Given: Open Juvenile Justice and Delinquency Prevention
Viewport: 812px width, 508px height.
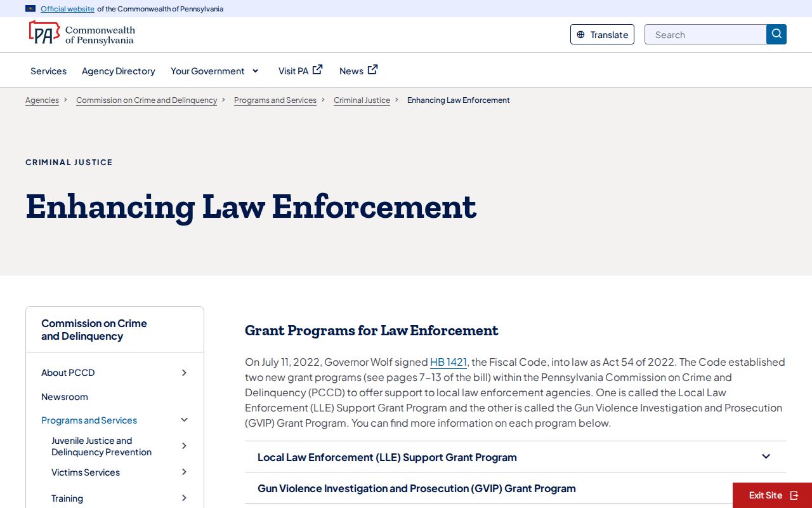Looking at the screenshot, I should click(x=101, y=446).
